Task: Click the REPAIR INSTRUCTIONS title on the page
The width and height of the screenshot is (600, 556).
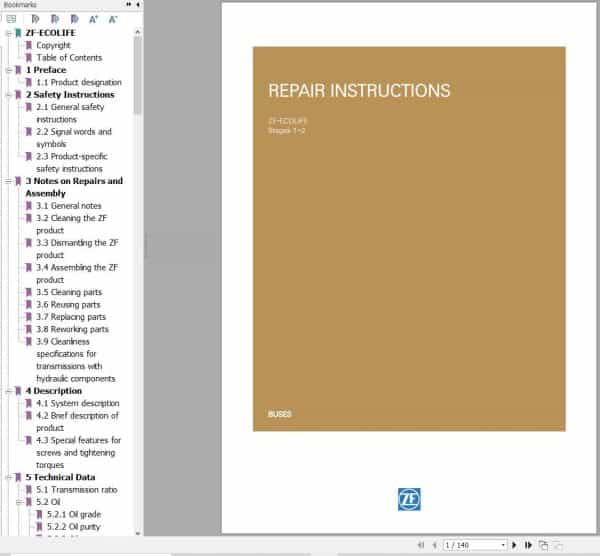Action: click(359, 91)
